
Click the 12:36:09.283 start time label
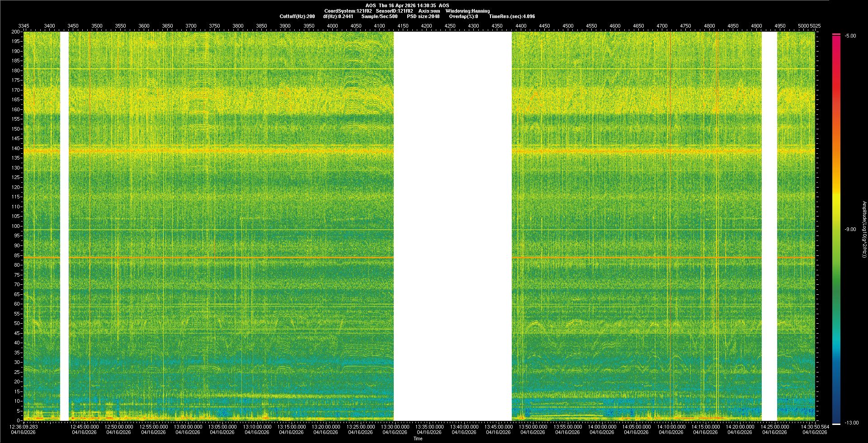pyautogui.click(x=24, y=427)
